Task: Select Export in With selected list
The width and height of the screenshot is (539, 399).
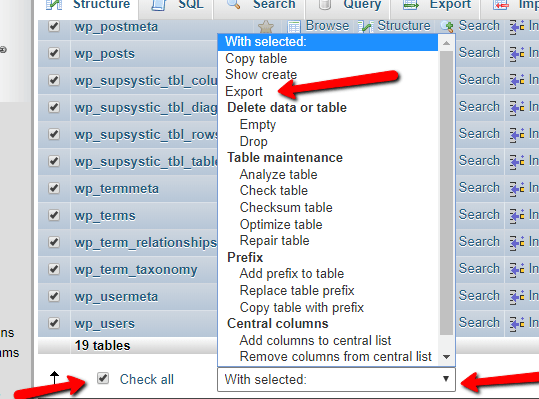Action: click(x=244, y=92)
